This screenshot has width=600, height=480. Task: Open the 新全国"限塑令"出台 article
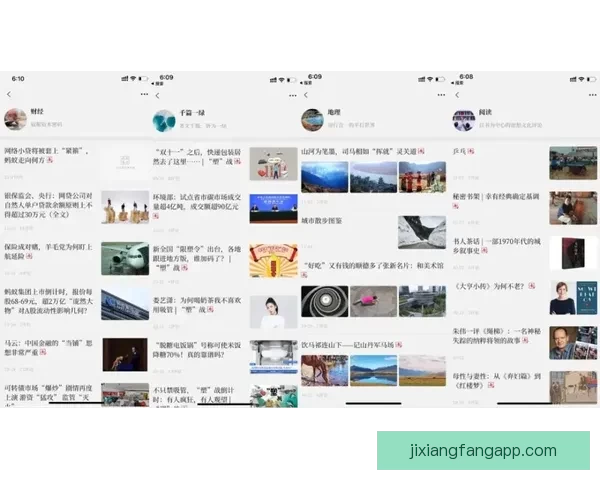tap(197, 258)
